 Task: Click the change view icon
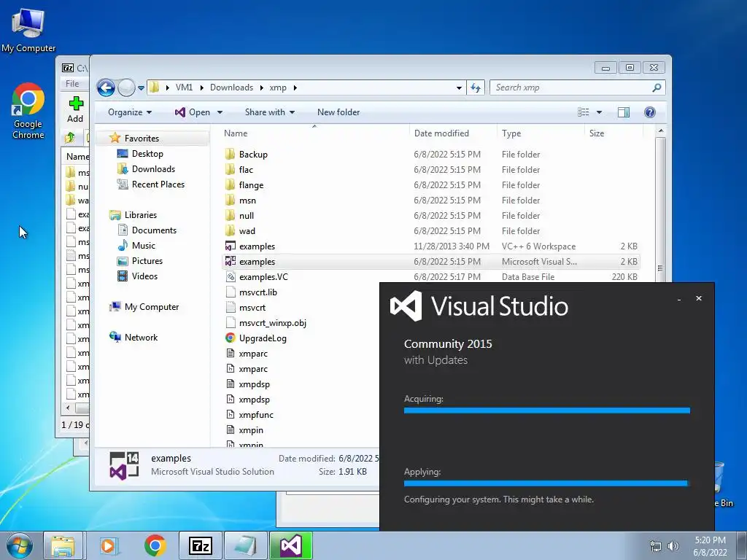583,112
